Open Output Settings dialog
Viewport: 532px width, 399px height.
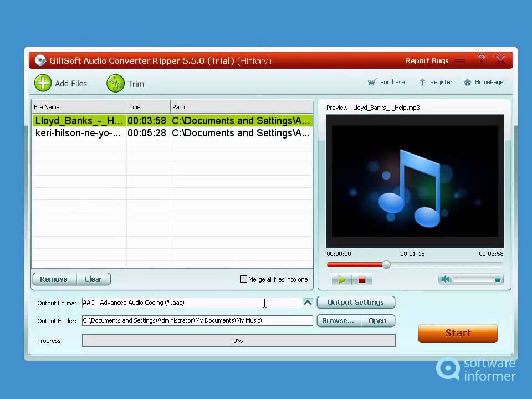[x=356, y=303]
